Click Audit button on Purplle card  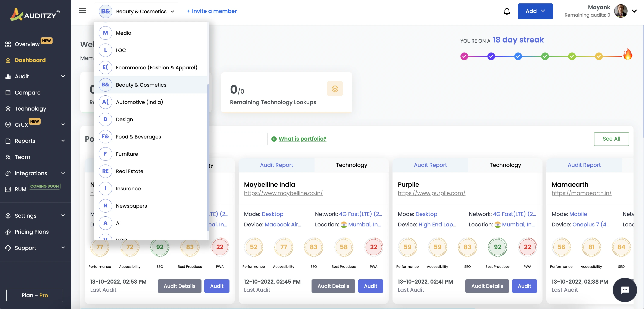tap(524, 286)
